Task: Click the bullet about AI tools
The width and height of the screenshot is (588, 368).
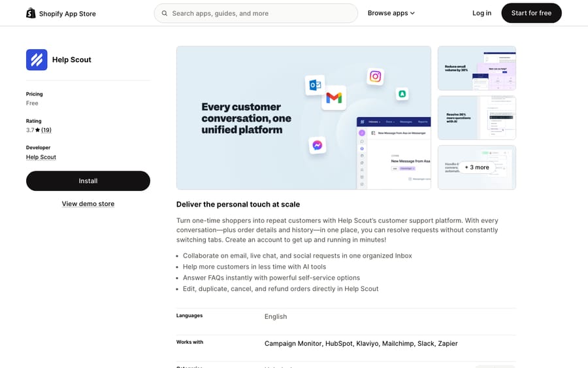Action: coord(254,267)
